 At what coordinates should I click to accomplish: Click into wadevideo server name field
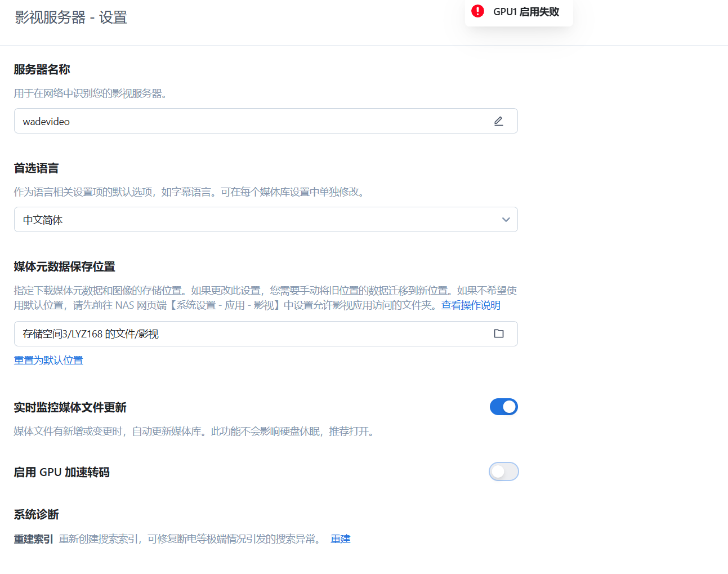266,121
